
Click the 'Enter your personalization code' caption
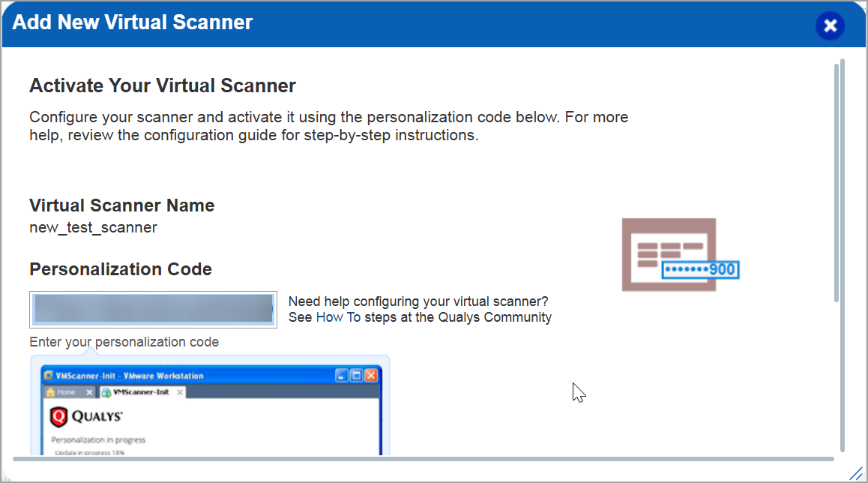point(124,342)
